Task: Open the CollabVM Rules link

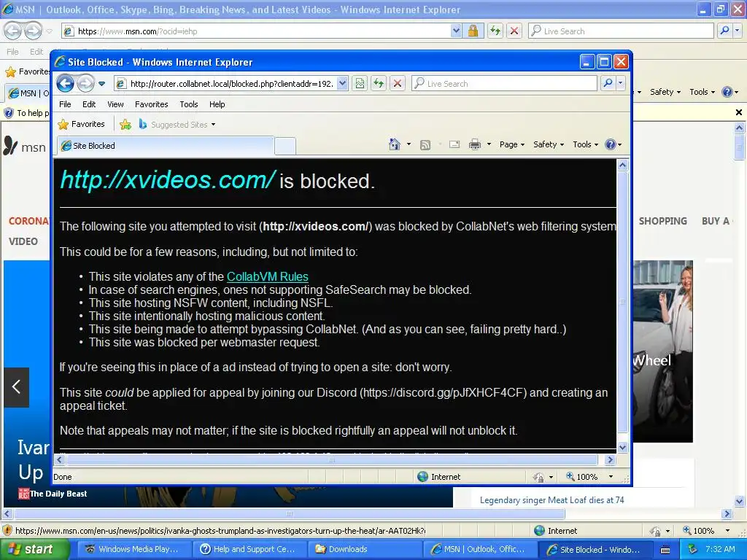Action: point(267,276)
